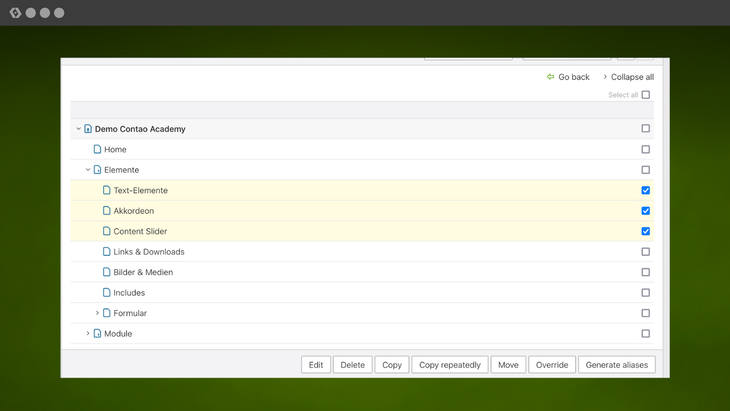This screenshot has height=411, width=730.
Task: Collapse the Elemente tree node
Action: [88, 170]
